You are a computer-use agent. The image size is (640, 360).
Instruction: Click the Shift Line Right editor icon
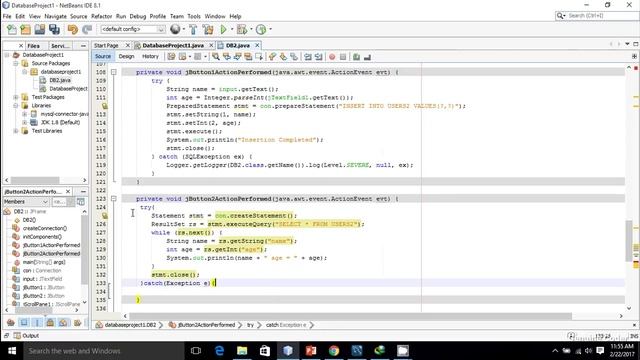click(x=319, y=57)
